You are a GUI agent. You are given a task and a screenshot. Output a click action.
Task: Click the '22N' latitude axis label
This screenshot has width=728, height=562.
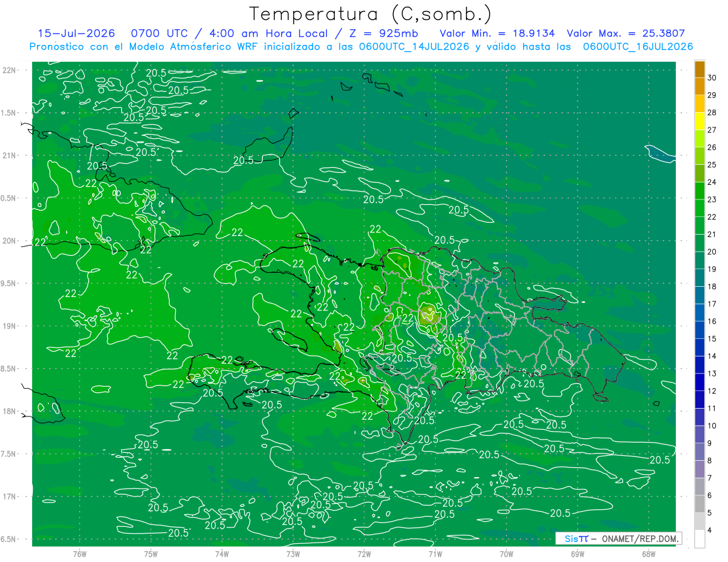coord(10,70)
